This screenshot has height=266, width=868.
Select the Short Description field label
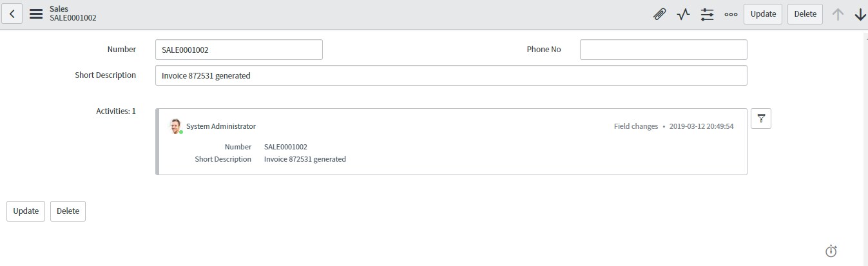pos(106,75)
